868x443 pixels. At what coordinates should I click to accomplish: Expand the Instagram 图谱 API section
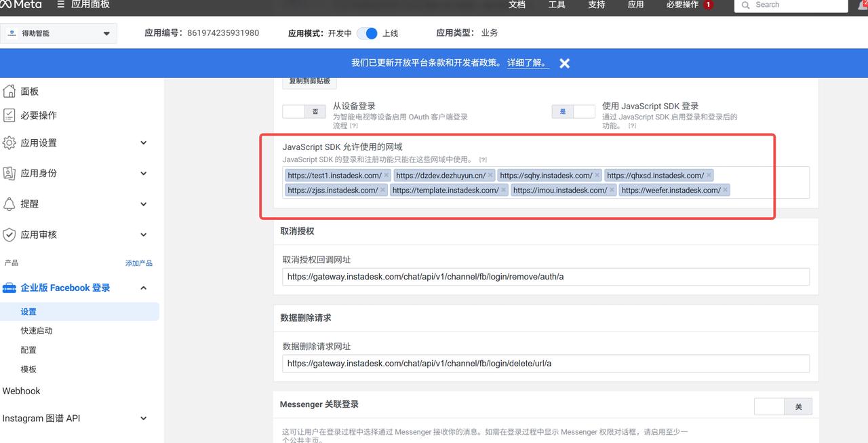tap(143, 419)
